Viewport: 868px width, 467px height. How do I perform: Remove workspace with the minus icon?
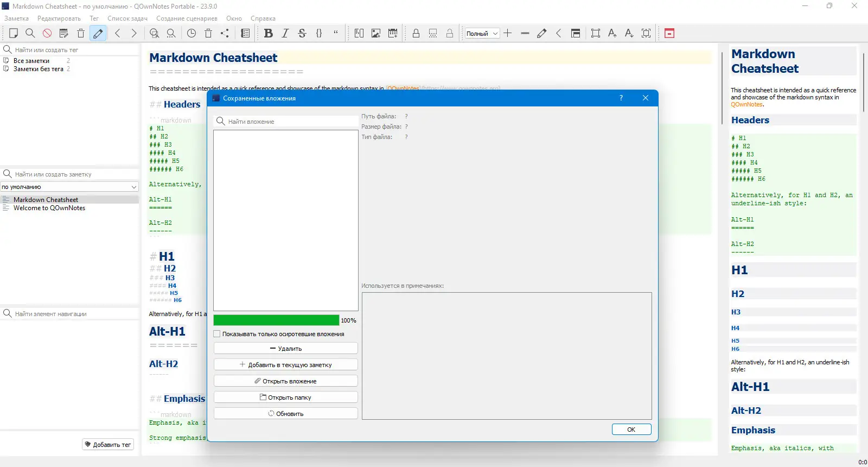click(x=525, y=33)
